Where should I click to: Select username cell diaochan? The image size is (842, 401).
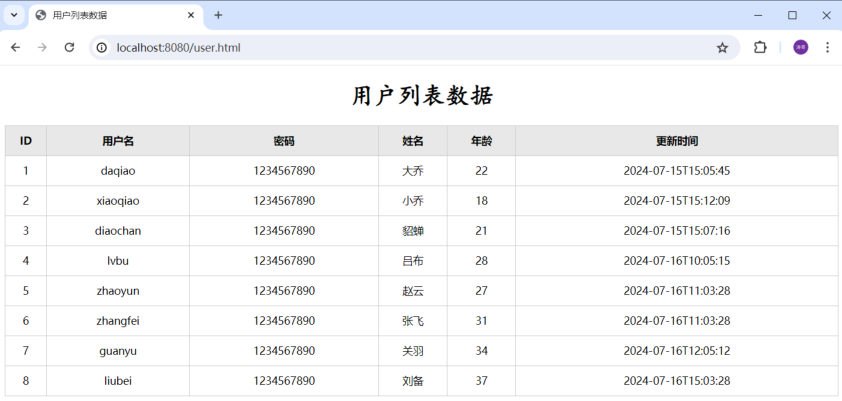click(x=118, y=231)
